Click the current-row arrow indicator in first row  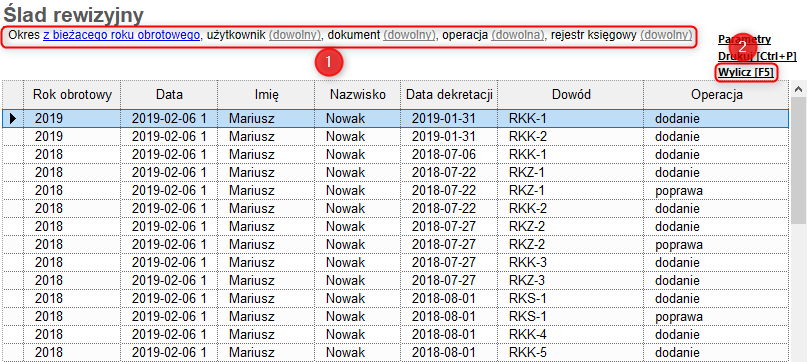[13, 119]
